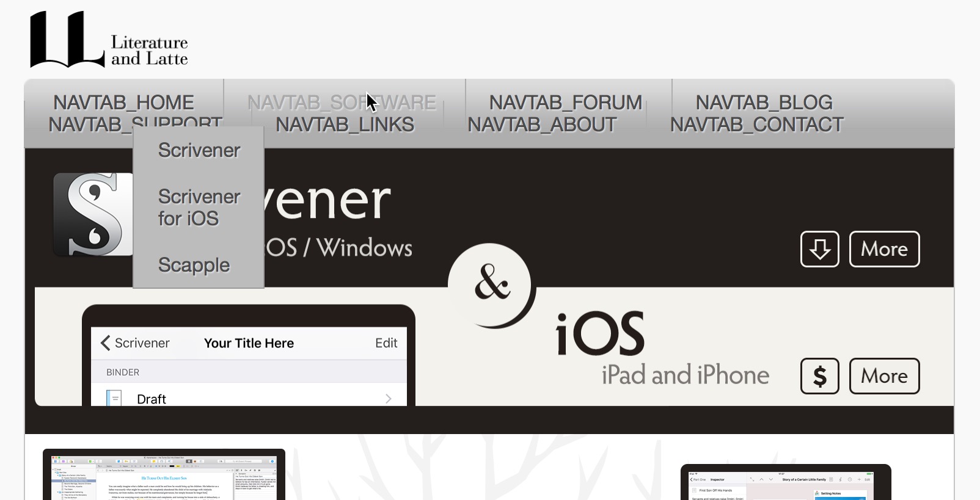Go to the NAVTAB_ABOUT tab
Viewport: 980px width, 500px height.
click(542, 125)
